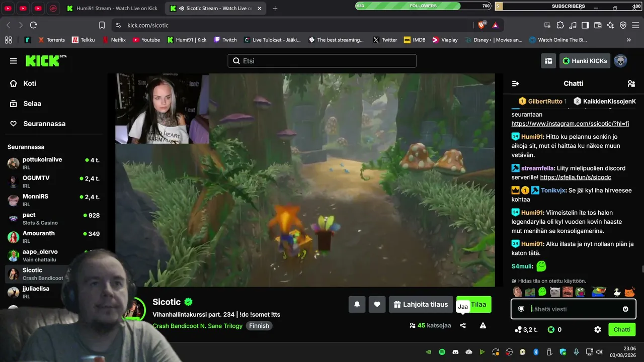
Task: Open Amouranth channel in followed list
Action: click(x=53, y=237)
